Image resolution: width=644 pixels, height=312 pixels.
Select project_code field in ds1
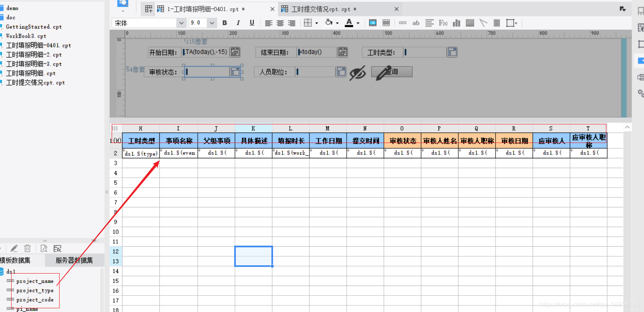[35, 300]
